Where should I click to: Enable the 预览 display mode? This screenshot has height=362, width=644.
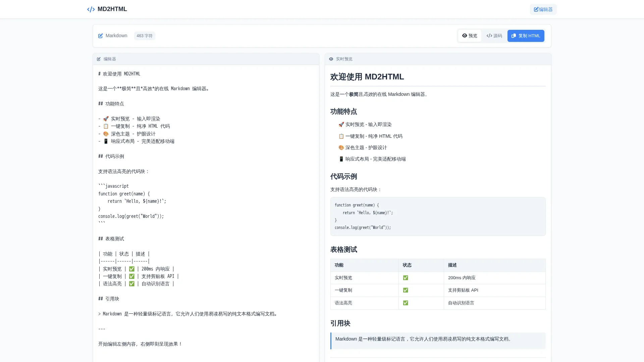coord(470,36)
